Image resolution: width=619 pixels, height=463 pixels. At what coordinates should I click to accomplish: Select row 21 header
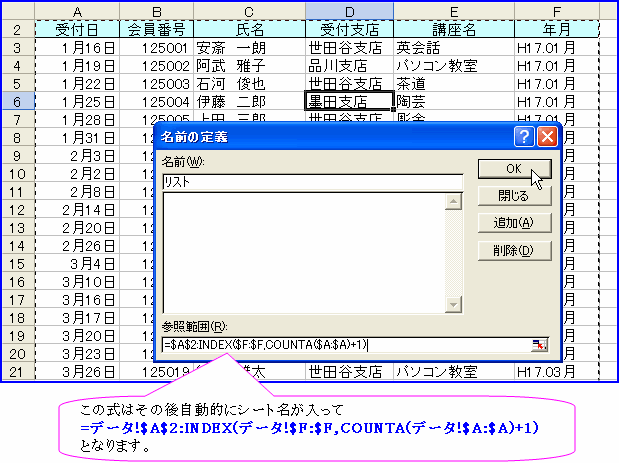(x=18, y=372)
